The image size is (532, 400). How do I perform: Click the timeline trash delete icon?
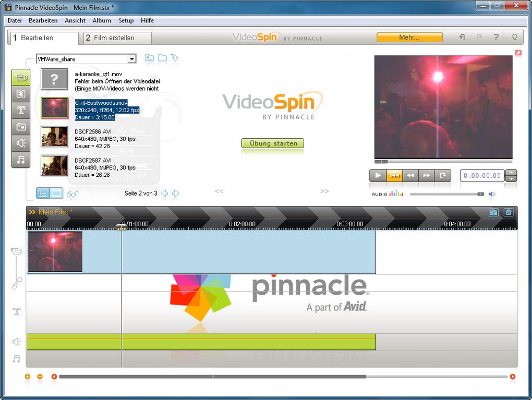(508, 212)
